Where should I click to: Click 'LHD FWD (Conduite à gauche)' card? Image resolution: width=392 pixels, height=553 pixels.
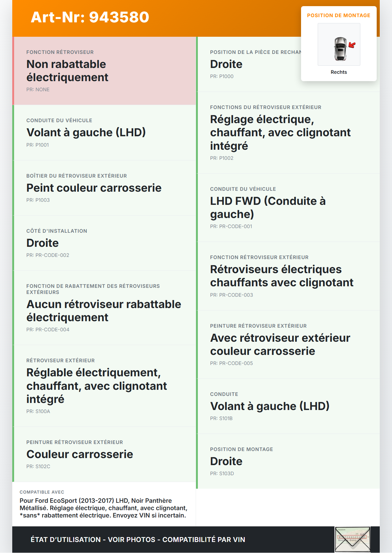288,208
